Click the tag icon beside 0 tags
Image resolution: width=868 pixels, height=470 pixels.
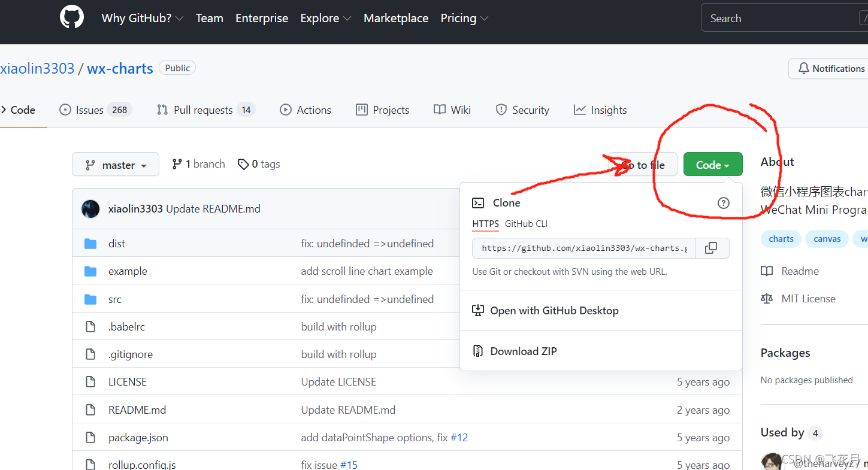(243, 164)
